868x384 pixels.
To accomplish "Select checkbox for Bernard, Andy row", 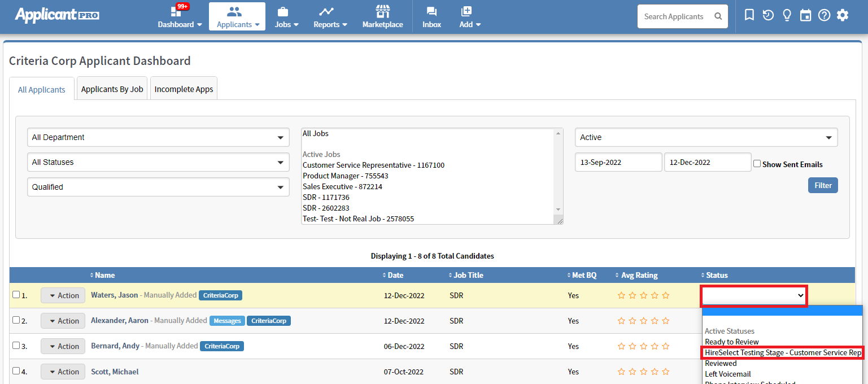I will click(16, 346).
